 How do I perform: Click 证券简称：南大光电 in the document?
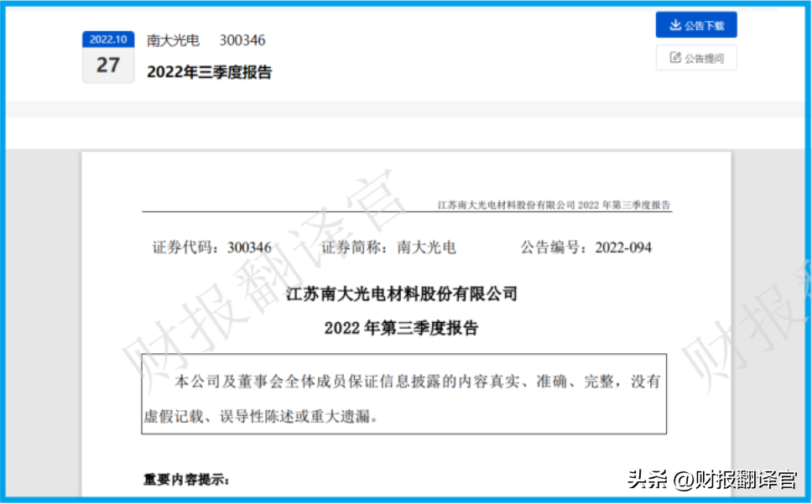click(x=388, y=247)
